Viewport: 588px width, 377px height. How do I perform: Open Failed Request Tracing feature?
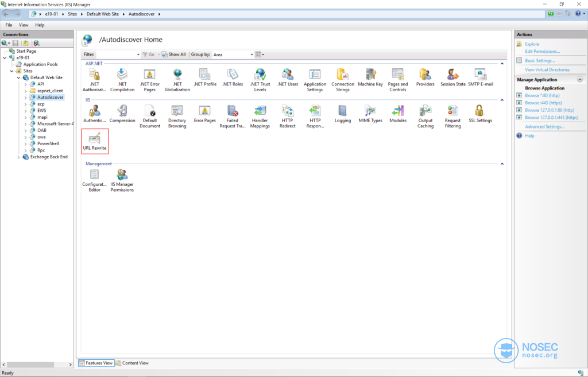pyautogui.click(x=233, y=116)
